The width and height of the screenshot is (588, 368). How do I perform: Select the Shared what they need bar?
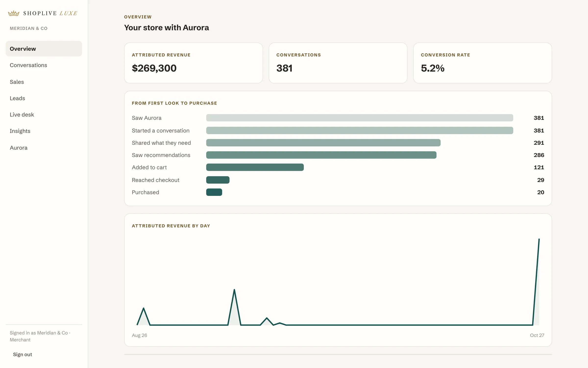point(323,143)
